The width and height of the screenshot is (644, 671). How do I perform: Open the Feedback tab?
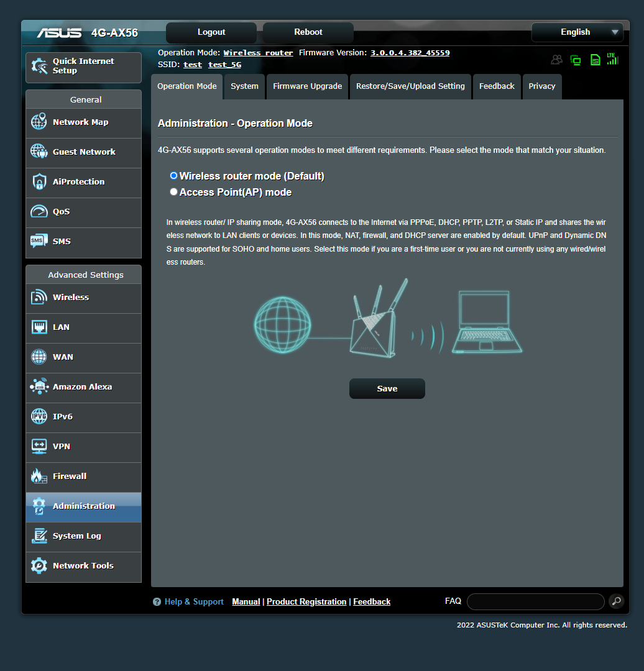click(x=497, y=86)
